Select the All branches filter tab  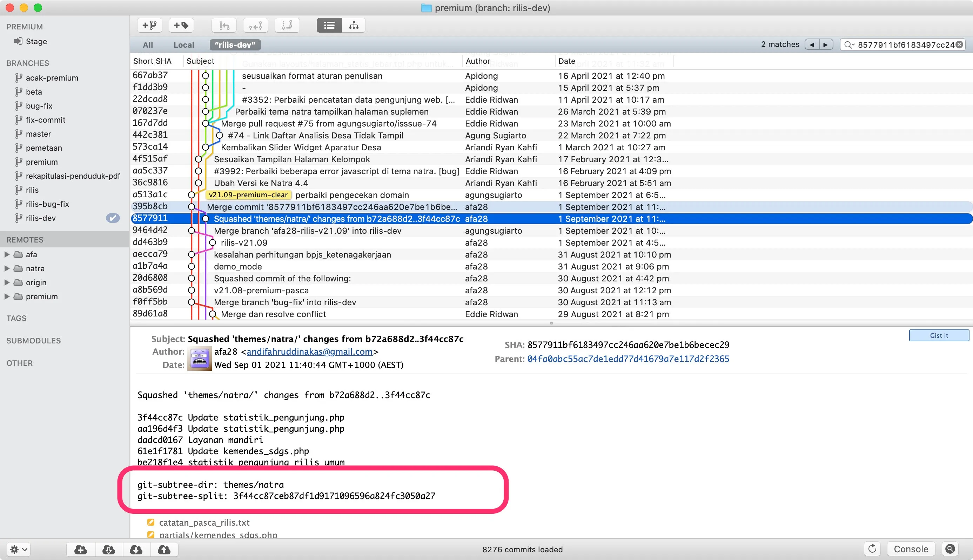(148, 45)
